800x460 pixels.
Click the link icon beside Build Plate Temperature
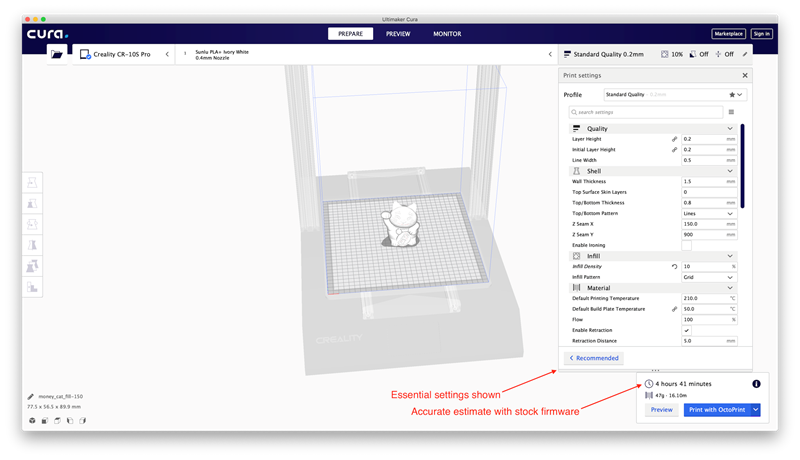point(674,309)
